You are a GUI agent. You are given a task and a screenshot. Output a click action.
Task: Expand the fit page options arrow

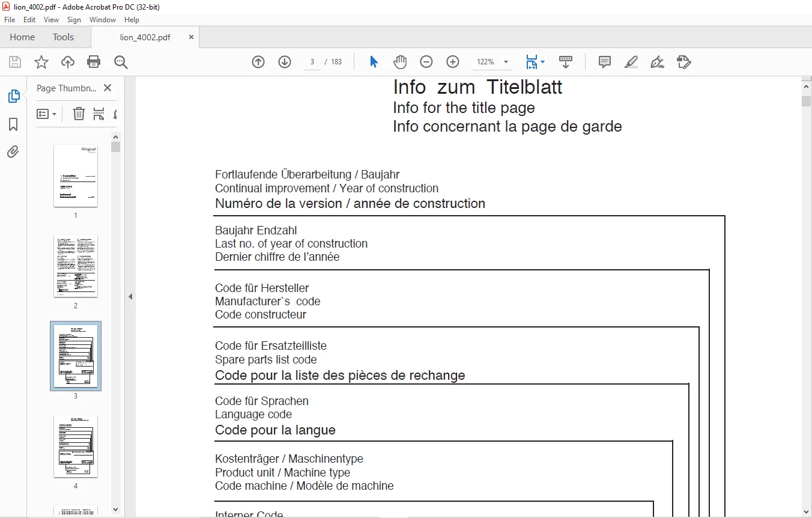(x=543, y=62)
